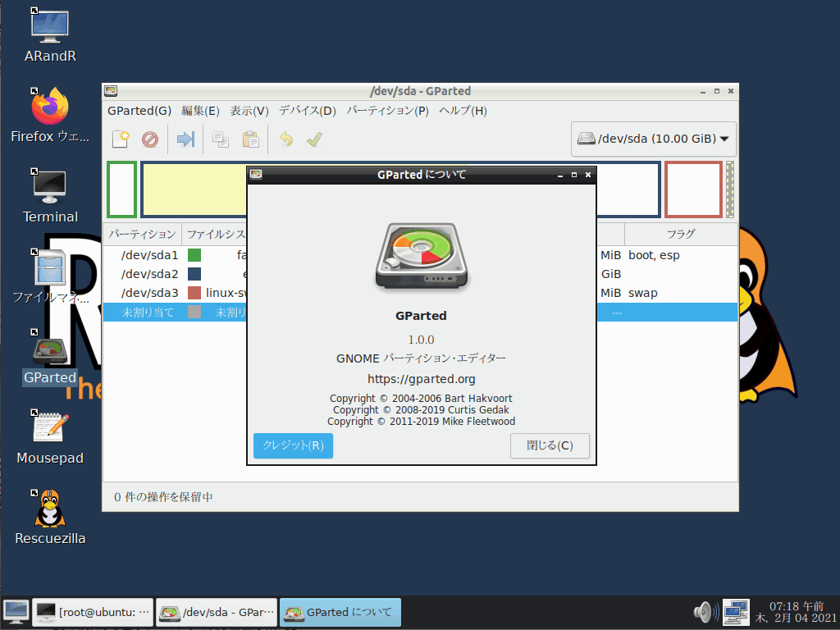The height and width of the screenshot is (630, 840).
Task: Open the パーティション(P) menu
Action: click(x=387, y=111)
